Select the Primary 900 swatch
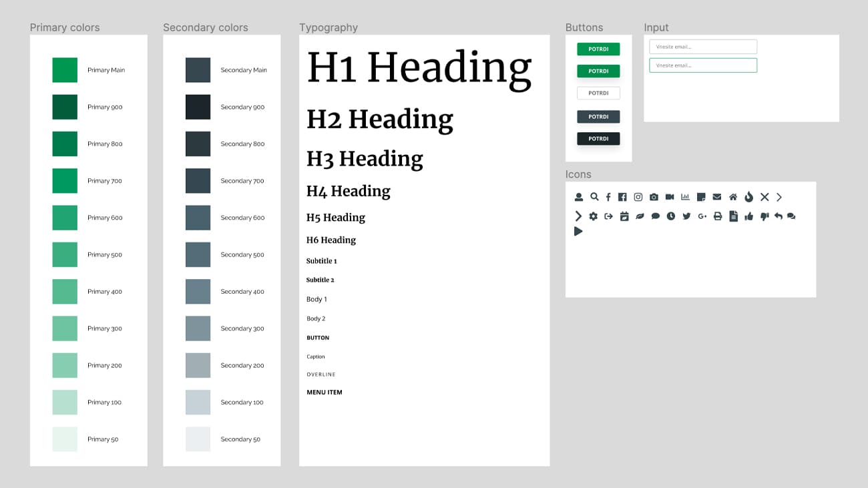Image resolution: width=868 pixels, height=488 pixels. (x=65, y=107)
